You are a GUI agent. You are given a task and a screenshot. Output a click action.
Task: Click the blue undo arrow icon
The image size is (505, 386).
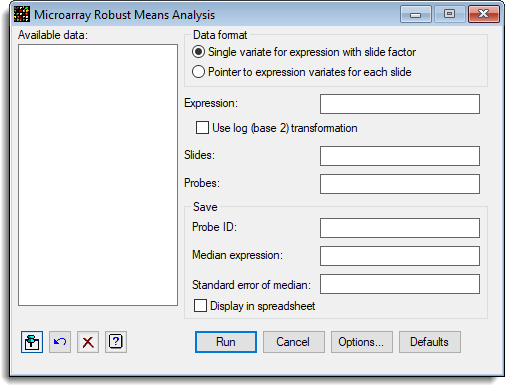[x=60, y=342]
